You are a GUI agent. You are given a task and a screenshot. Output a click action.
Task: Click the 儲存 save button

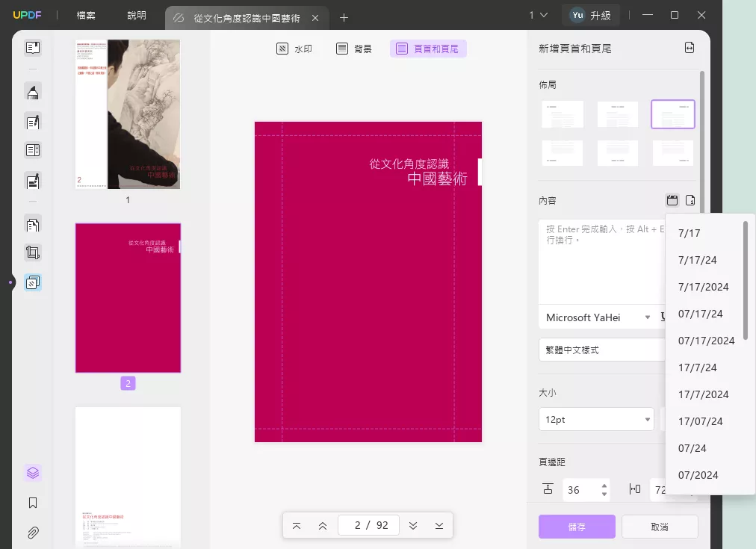coord(577,527)
